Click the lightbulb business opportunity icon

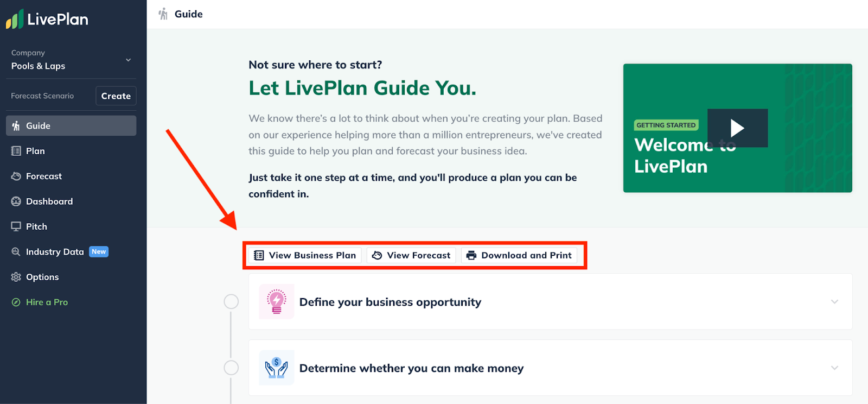tap(277, 301)
